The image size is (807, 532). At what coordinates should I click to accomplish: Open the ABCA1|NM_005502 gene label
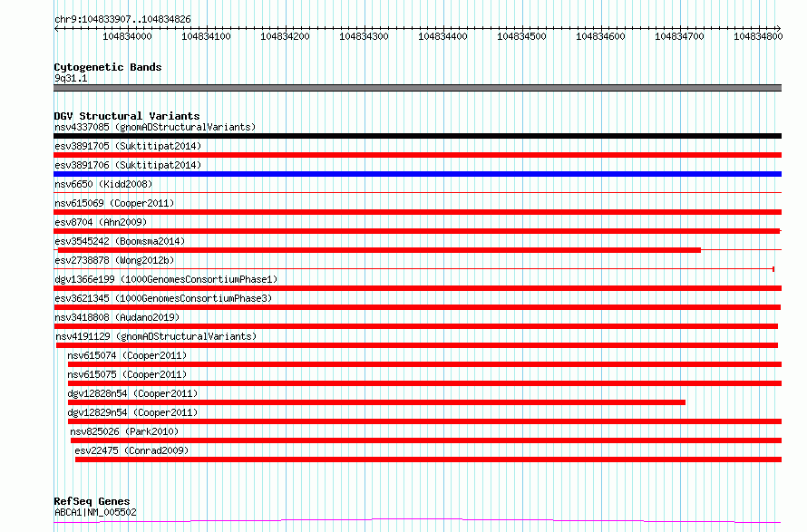tap(95, 512)
